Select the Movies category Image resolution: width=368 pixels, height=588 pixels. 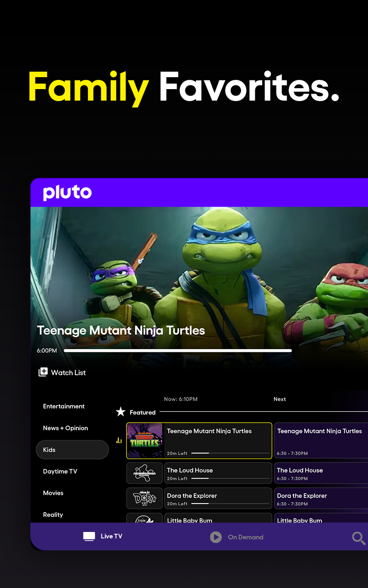pos(53,493)
